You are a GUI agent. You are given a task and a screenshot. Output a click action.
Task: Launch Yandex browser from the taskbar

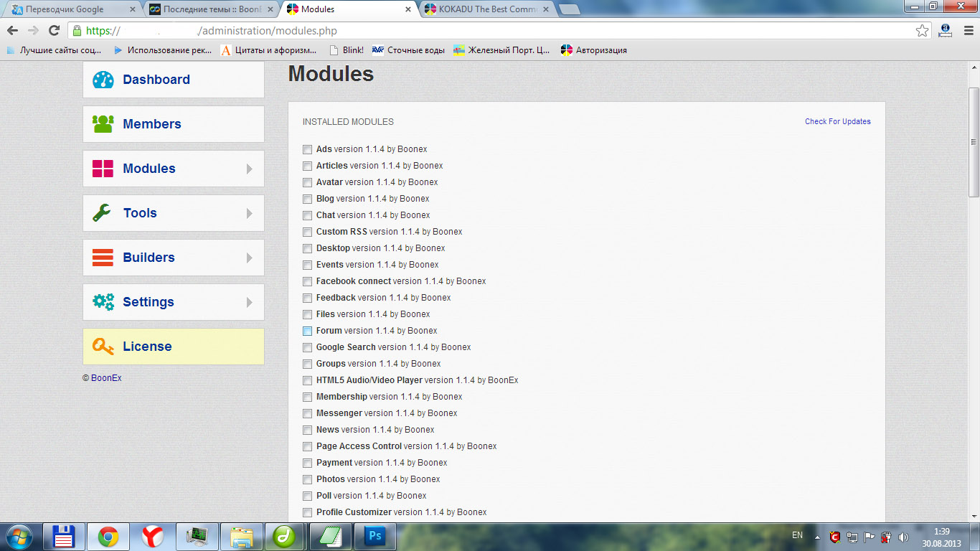pyautogui.click(x=152, y=537)
